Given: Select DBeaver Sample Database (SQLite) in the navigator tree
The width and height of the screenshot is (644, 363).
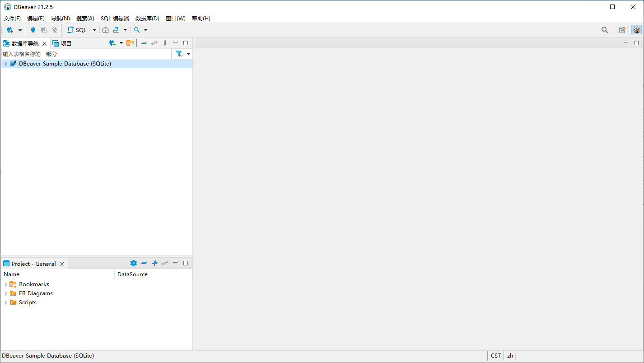Looking at the screenshot, I should (x=65, y=64).
